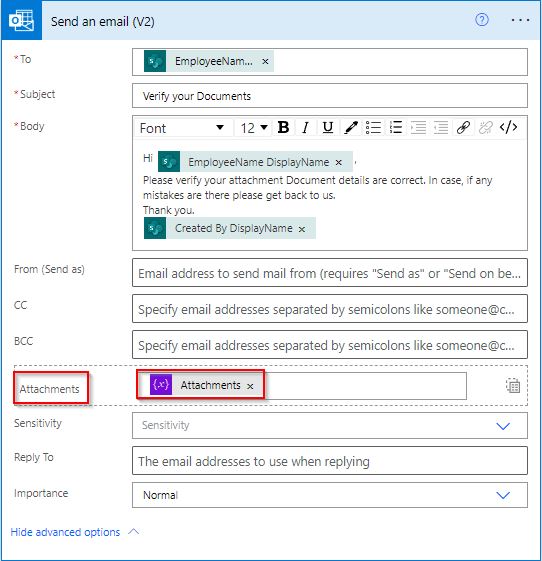This screenshot has width=542, height=561.
Task: Click the From (Send as) input field
Action: [x=329, y=273]
